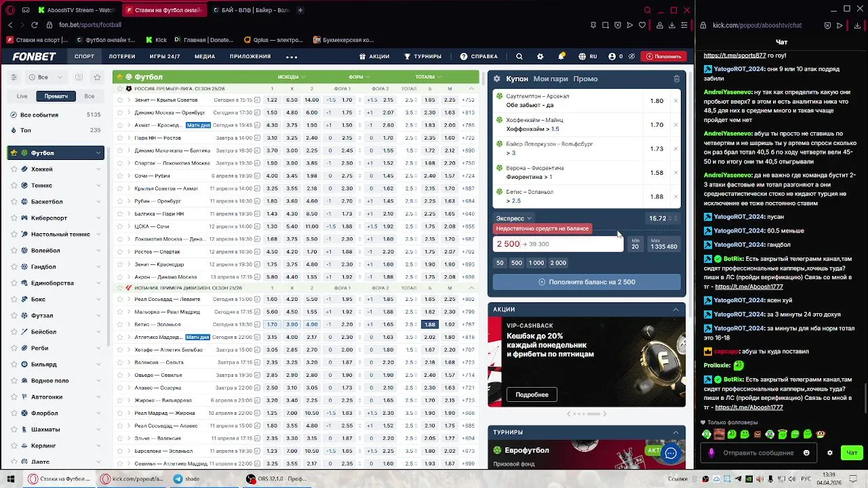Image resolution: width=868 pixels, height=488 pixels.
Task: Open the Игры 24/7 menu item
Action: (165, 56)
